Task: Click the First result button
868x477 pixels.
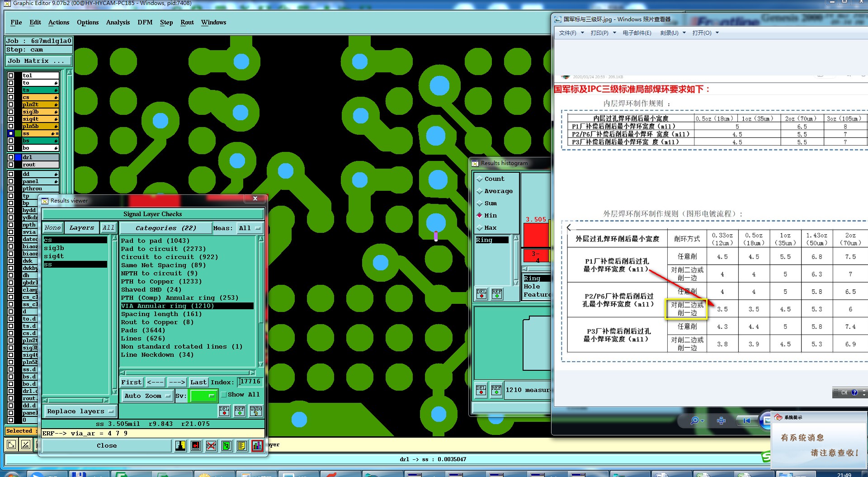Action: click(x=132, y=383)
